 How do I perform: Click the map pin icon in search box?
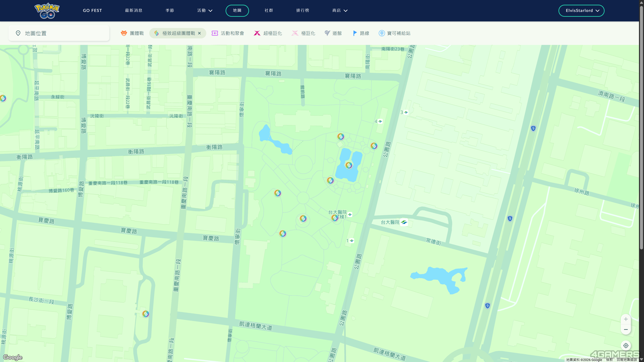[18, 33]
